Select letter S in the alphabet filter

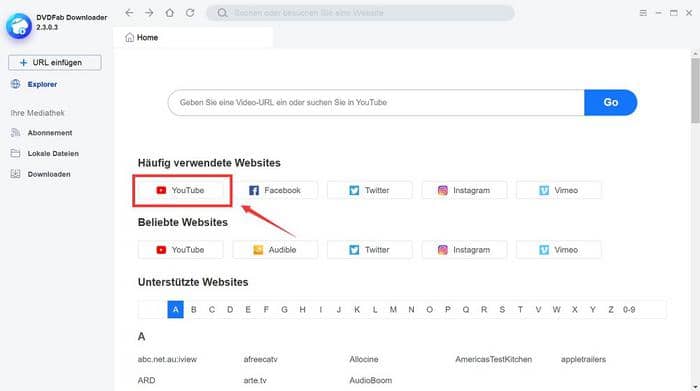(x=502, y=309)
